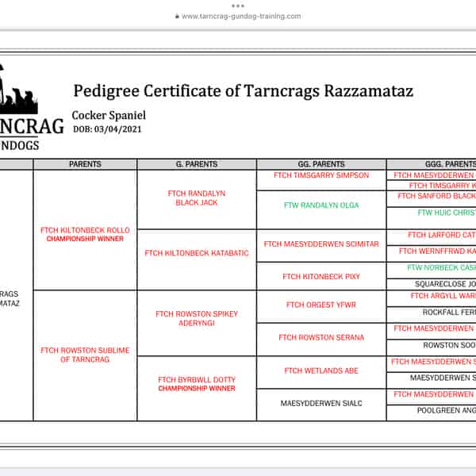Image resolution: width=476 pixels, height=476 pixels.
Task: Click the DOB: 03/04/2021 text
Action: pyautogui.click(x=107, y=129)
